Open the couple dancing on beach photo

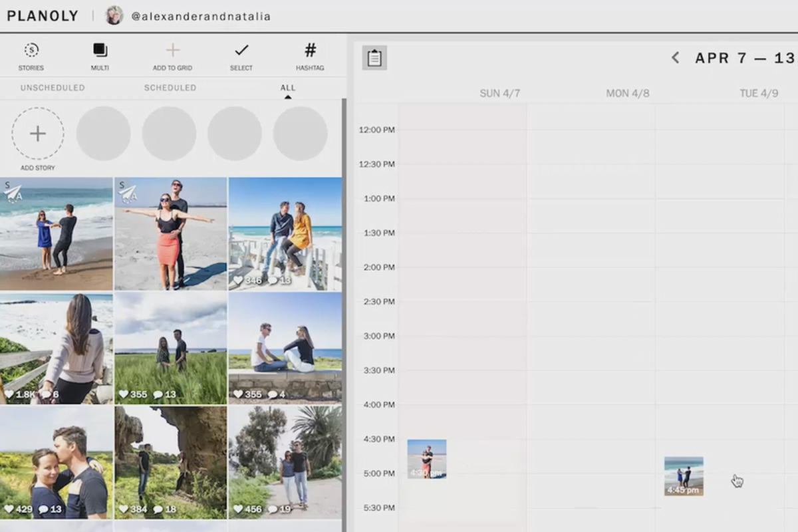coord(57,233)
